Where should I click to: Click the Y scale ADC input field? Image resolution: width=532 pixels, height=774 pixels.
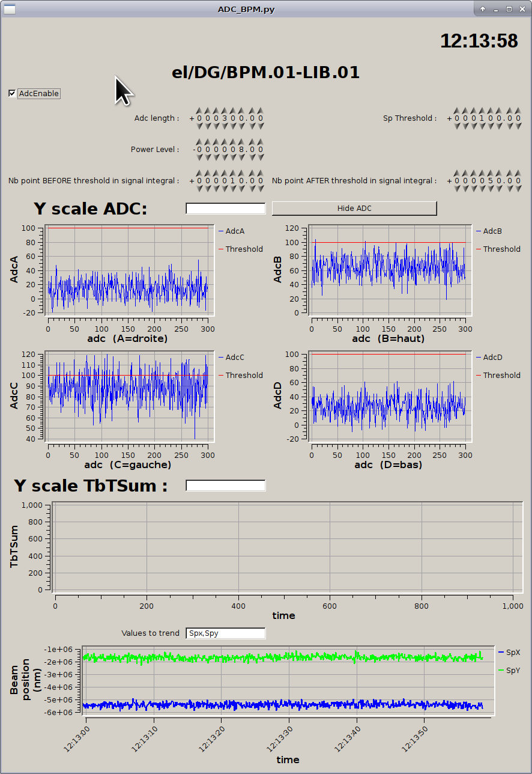(226, 209)
